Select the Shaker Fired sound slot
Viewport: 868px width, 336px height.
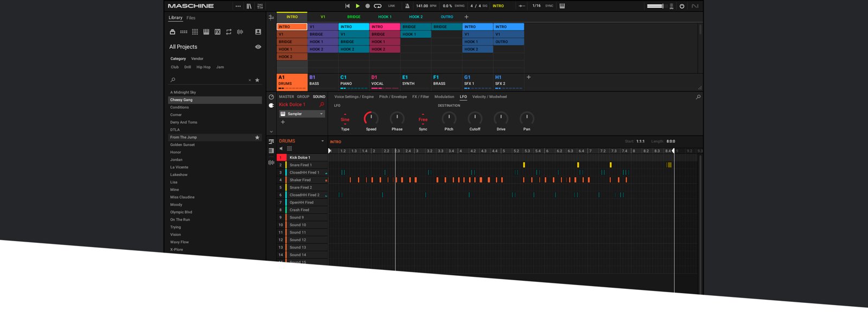coord(300,180)
